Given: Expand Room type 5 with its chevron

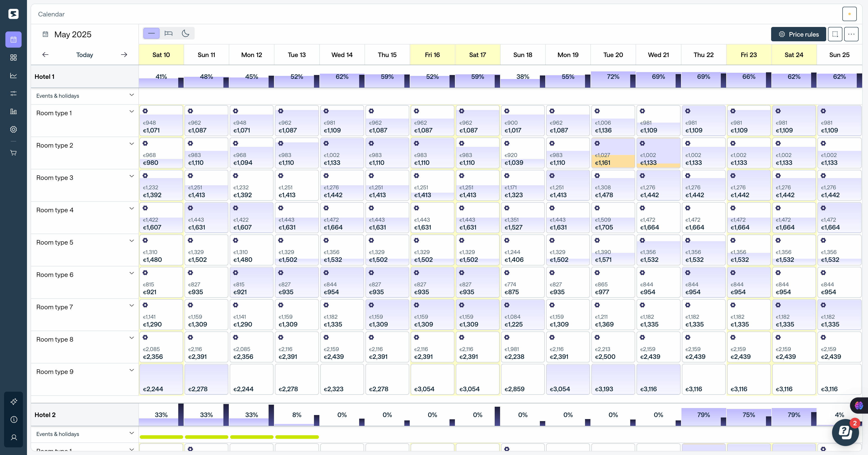Looking at the screenshot, I should click(x=131, y=241).
